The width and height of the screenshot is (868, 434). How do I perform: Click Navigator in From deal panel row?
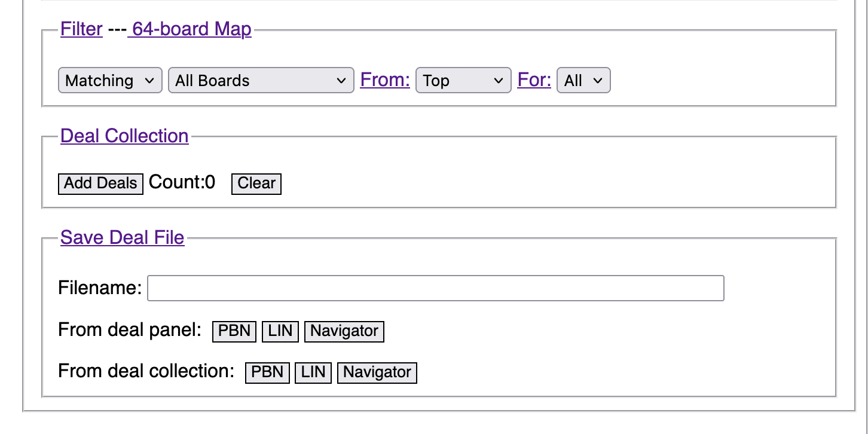point(344,331)
